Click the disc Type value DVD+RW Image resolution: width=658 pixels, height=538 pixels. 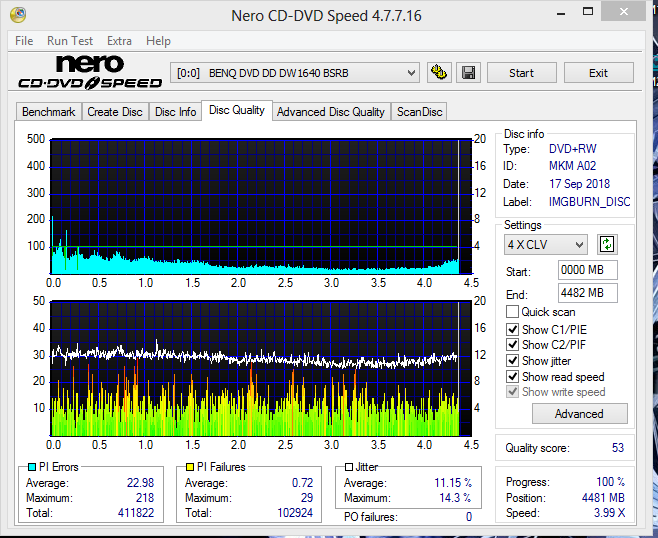572,149
